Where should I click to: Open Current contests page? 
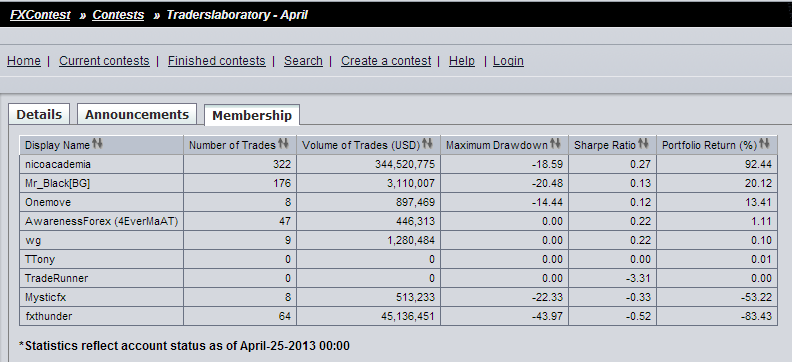104,61
